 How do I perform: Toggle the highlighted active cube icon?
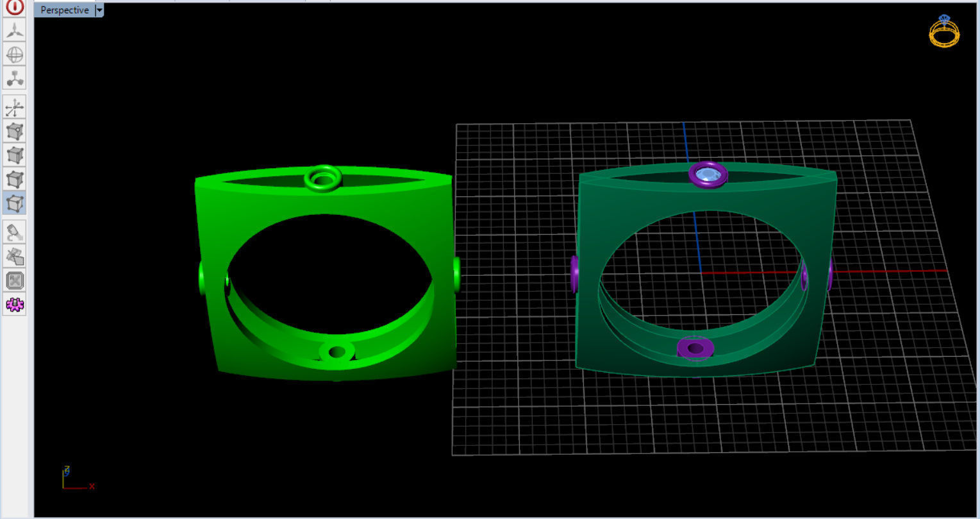tap(15, 203)
